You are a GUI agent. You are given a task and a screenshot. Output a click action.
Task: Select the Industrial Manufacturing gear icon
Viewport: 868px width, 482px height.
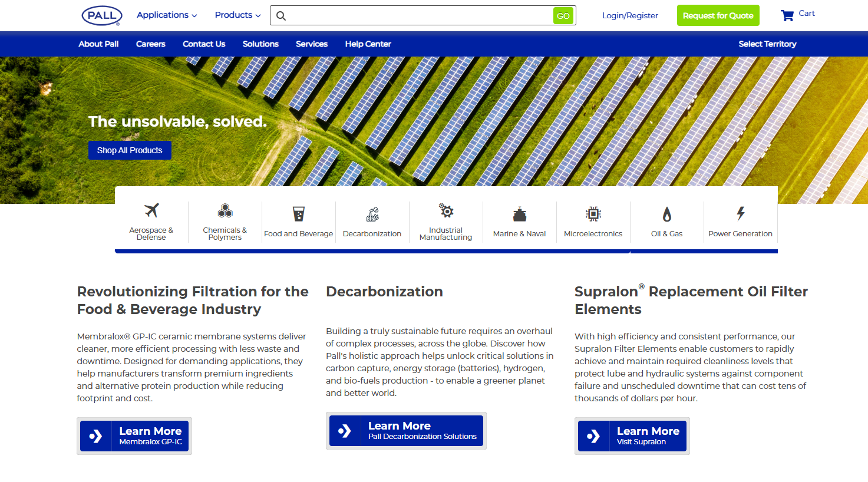coord(446,210)
